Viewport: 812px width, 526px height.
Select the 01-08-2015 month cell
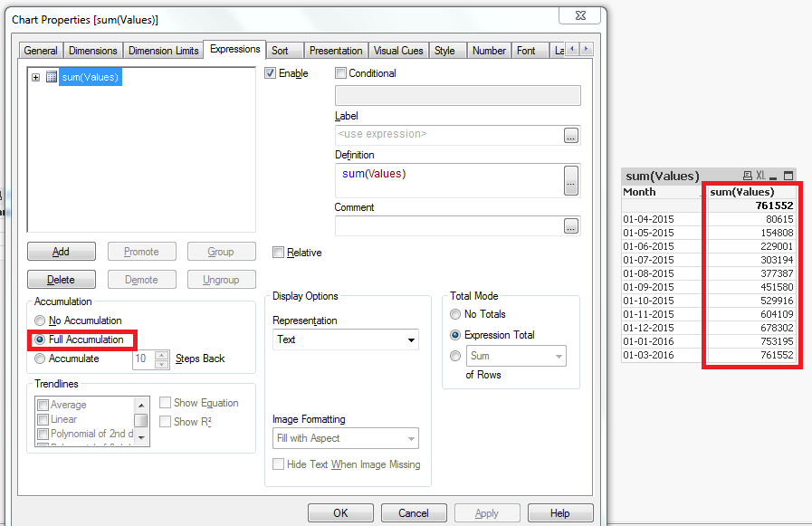[662, 274]
